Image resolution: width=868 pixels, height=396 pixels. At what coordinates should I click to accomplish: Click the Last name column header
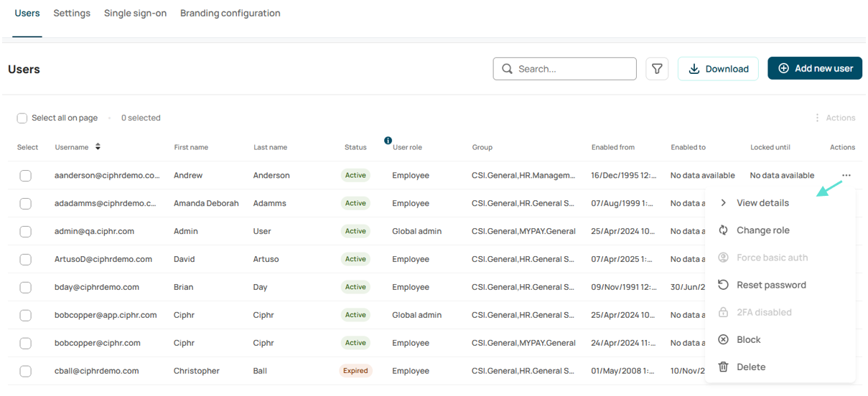(x=270, y=147)
